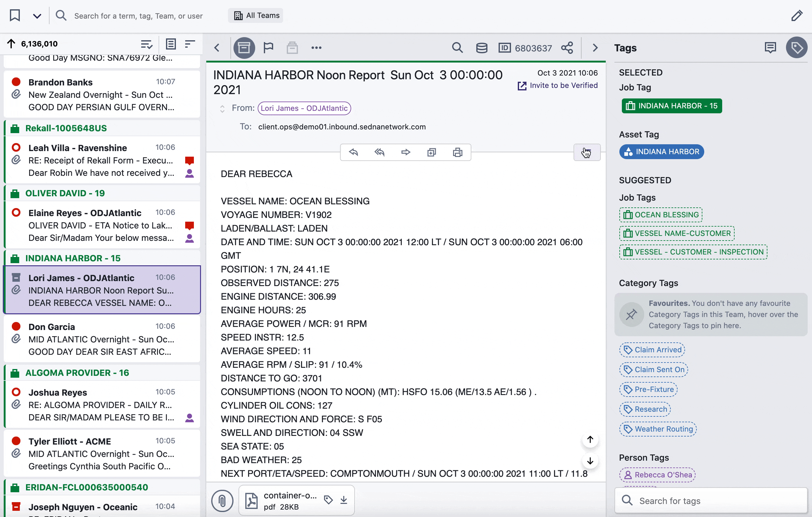Open Tyler Elliott - ACME message

[x=102, y=454]
